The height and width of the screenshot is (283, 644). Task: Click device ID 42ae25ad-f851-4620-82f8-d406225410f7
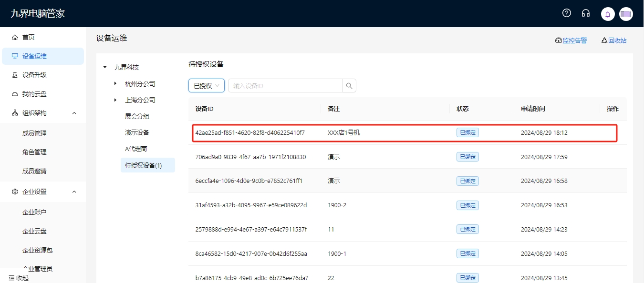coord(250,132)
